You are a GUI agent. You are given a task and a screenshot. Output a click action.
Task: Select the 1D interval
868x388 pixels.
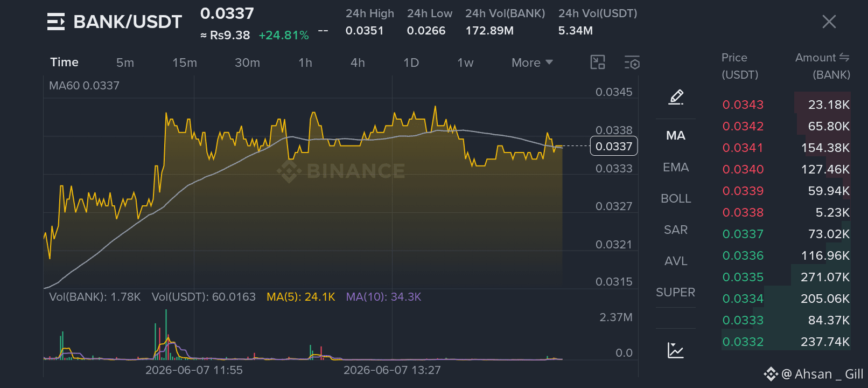(x=411, y=63)
